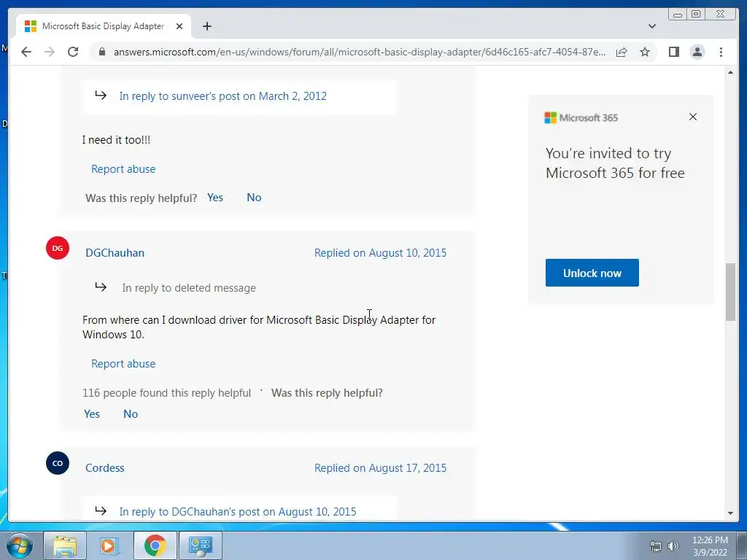Open DGChauhan's profile name
The width and height of the screenshot is (747, 560).
[115, 253]
